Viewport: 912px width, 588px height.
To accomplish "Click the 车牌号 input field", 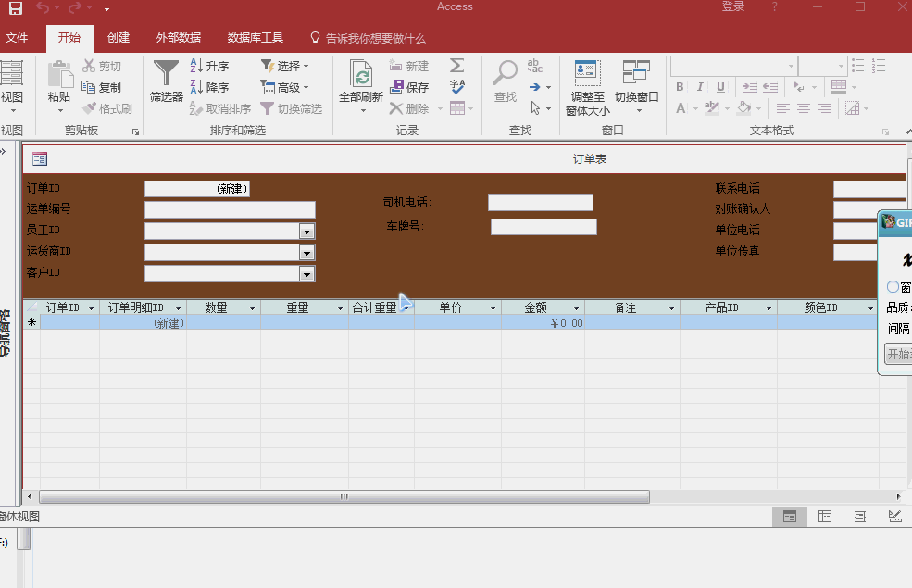I will (543, 227).
